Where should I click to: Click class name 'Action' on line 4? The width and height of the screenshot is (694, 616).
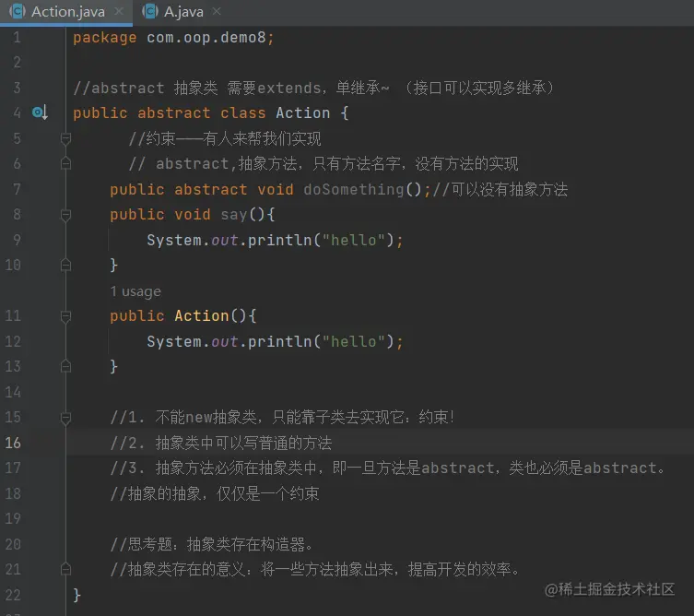[302, 113]
